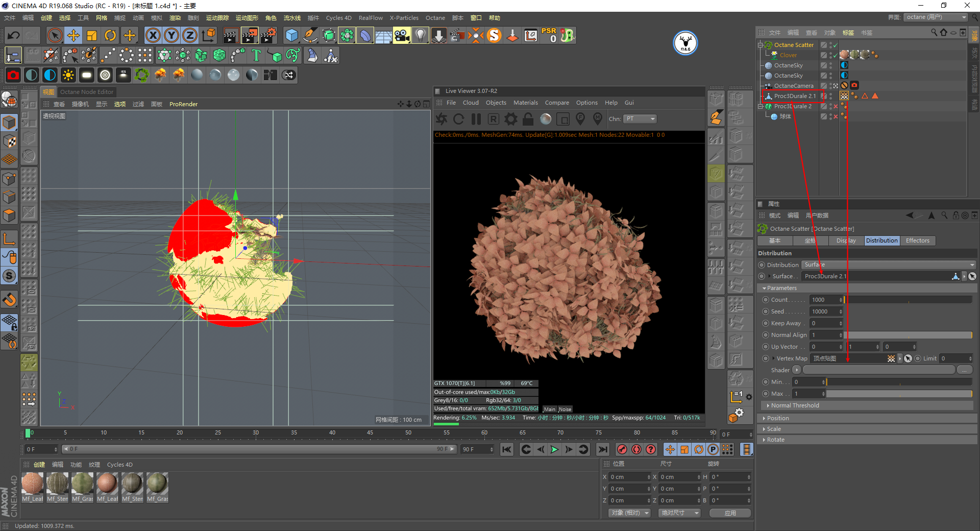
Task: Select the OctaneCamera object row
Action: [794, 86]
